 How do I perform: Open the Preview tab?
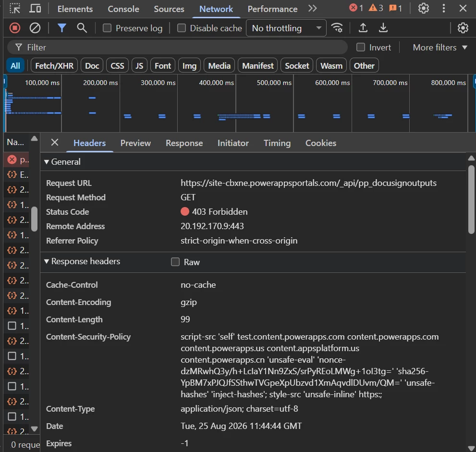135,143
